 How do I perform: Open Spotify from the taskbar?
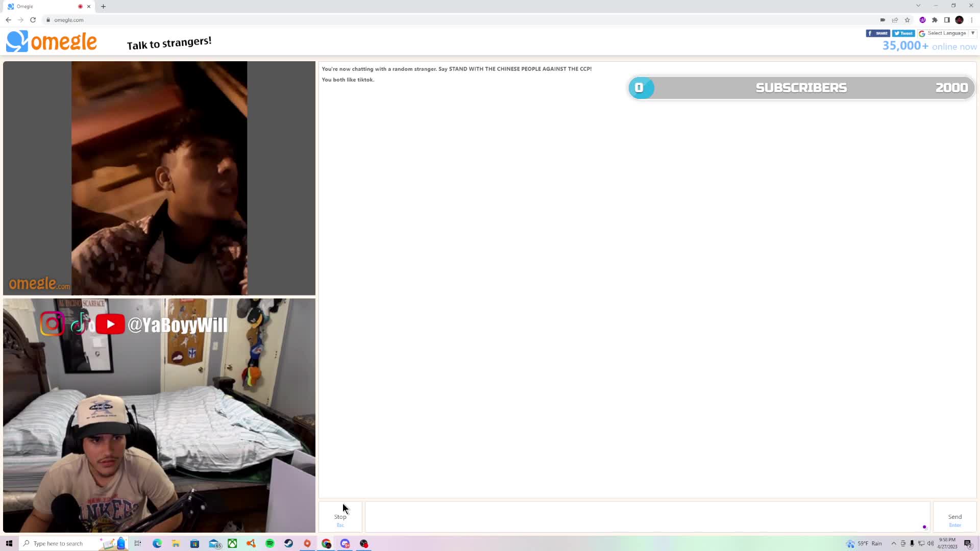270,543
